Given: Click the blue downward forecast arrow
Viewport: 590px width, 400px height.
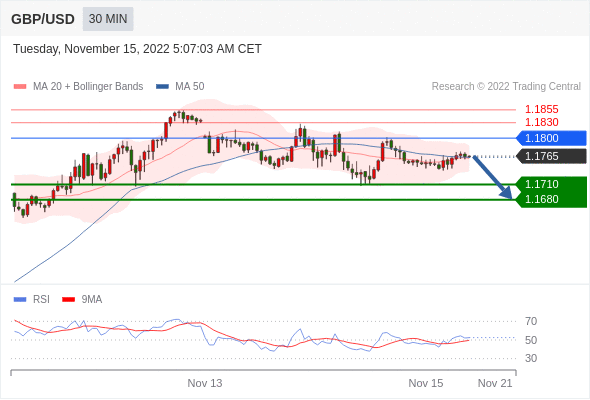Looking at the screenshot, I should 493,177.
